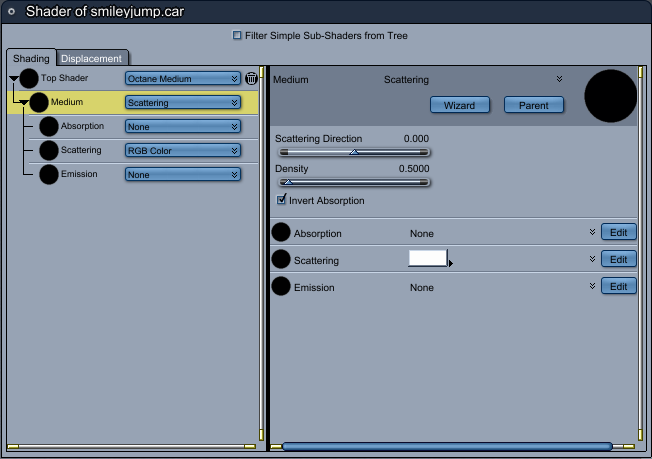The width and height of the screenshot is (652, 459).
Task: Open the None dropdown for Absorption tree row
Action: (183, 127)
